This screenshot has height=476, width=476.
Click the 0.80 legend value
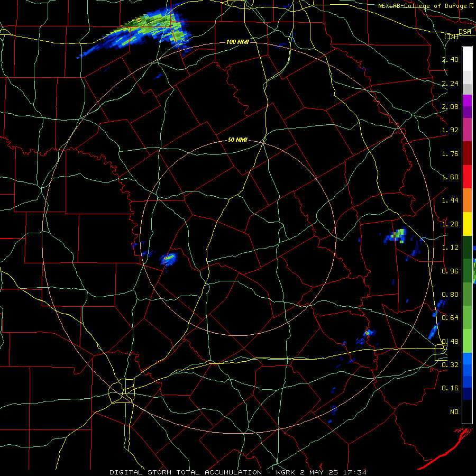point(450,295)
